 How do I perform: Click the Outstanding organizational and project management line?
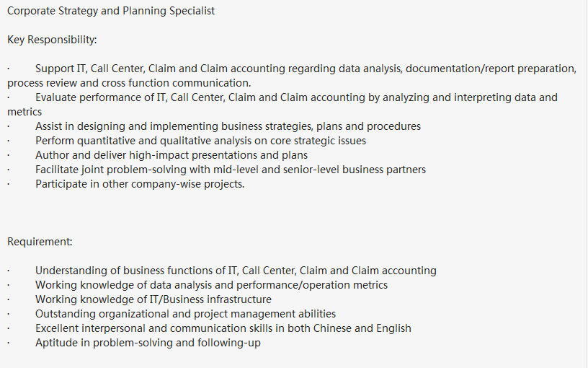185,314
